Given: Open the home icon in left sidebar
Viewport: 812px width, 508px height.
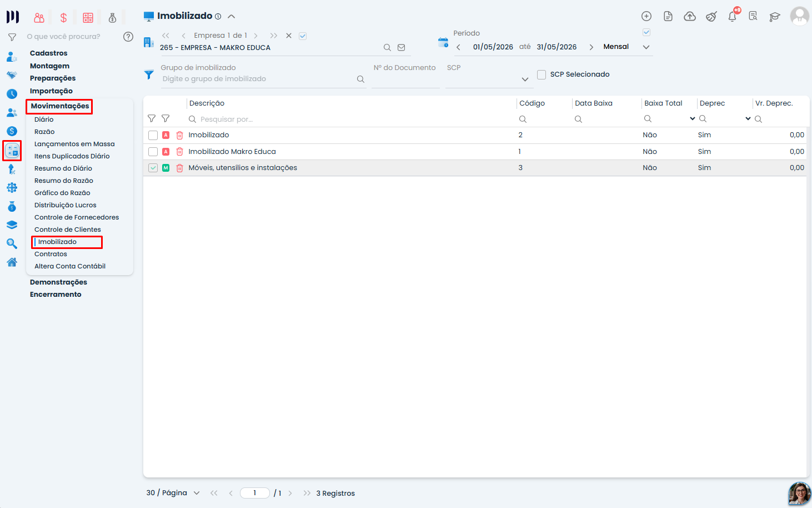Looking at the screenshot, I should coord(12,262).
